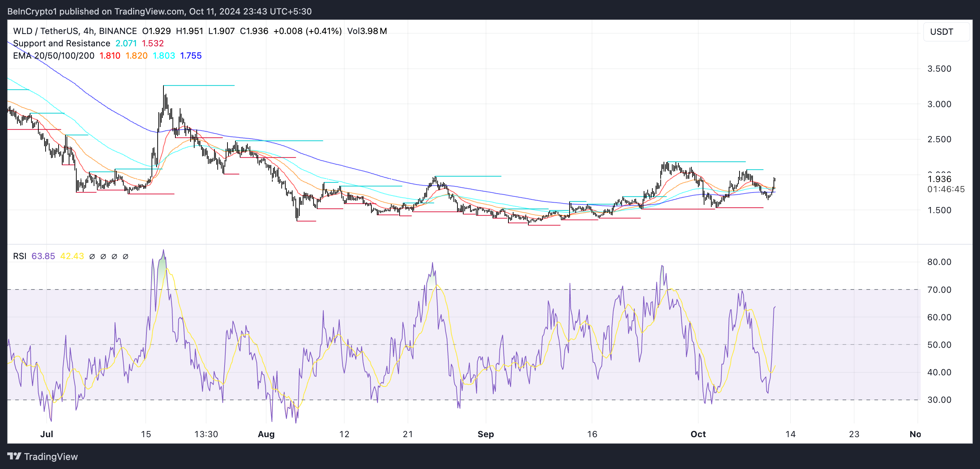
Task: Click the Oct label on time axis
Action: pos(698,434)
